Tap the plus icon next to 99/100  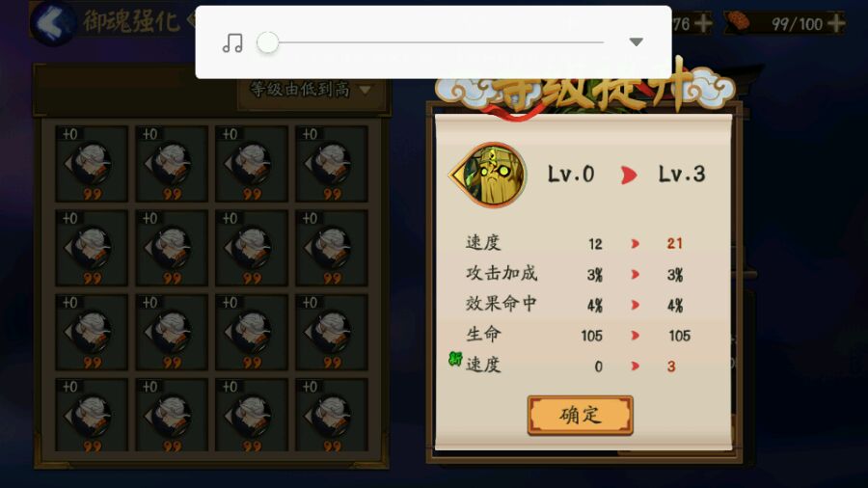[x=836, y=23]
